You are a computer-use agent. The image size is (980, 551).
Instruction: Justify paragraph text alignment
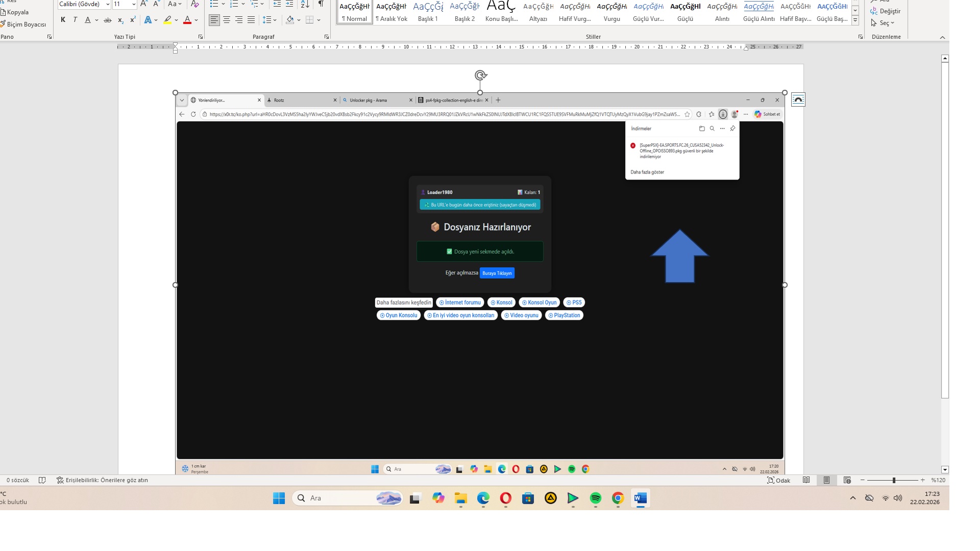[x=251, y=20]
